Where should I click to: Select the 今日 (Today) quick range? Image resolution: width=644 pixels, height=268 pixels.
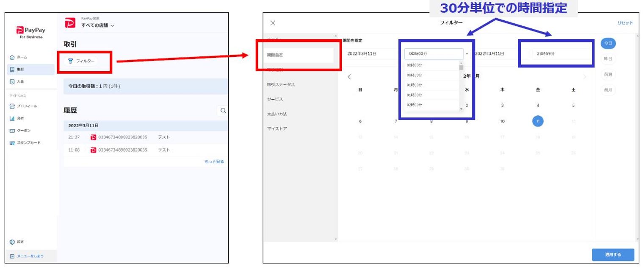[608, 43]
